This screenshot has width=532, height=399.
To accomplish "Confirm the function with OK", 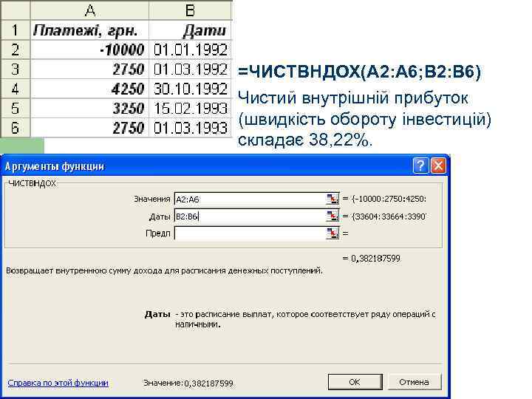I will [x=355, y=382].
